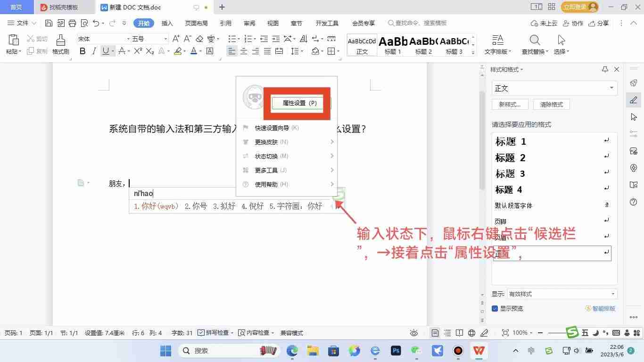Open Text Layout (文字排版) tool
644x362 pixels.
(497, 44)
